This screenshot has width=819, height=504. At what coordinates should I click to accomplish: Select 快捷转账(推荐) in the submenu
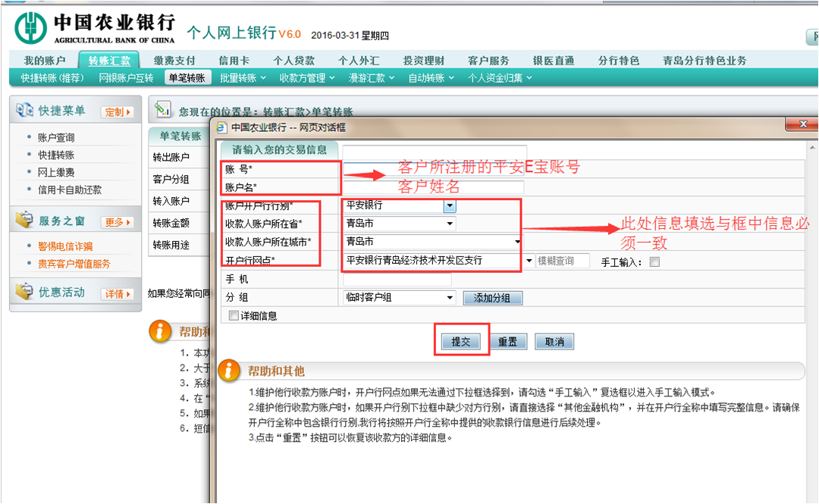(52, 78)
